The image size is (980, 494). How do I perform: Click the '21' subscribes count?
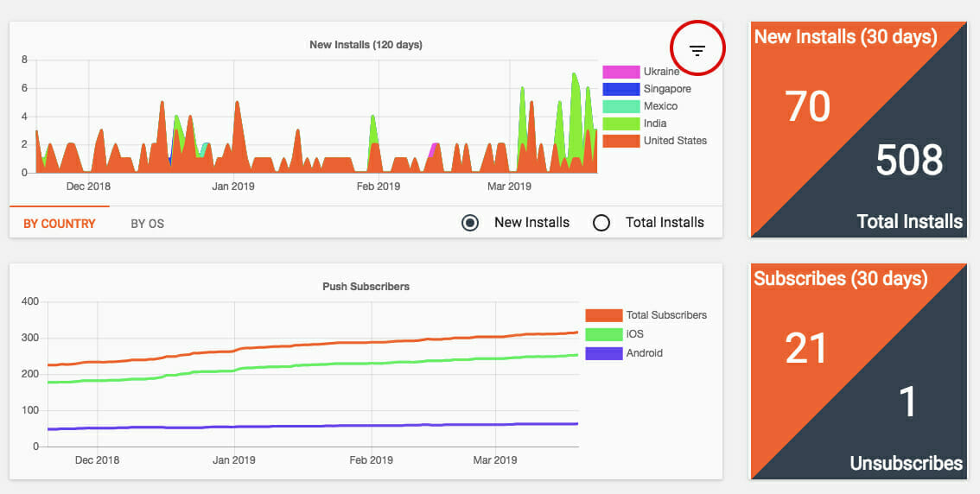coord(806,349)
